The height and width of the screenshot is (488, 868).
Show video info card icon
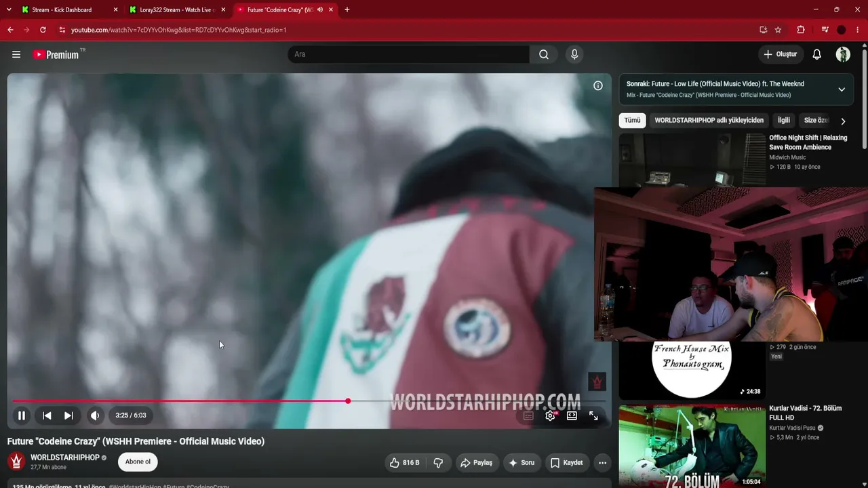pyautogui.click(x=598, y=85)
